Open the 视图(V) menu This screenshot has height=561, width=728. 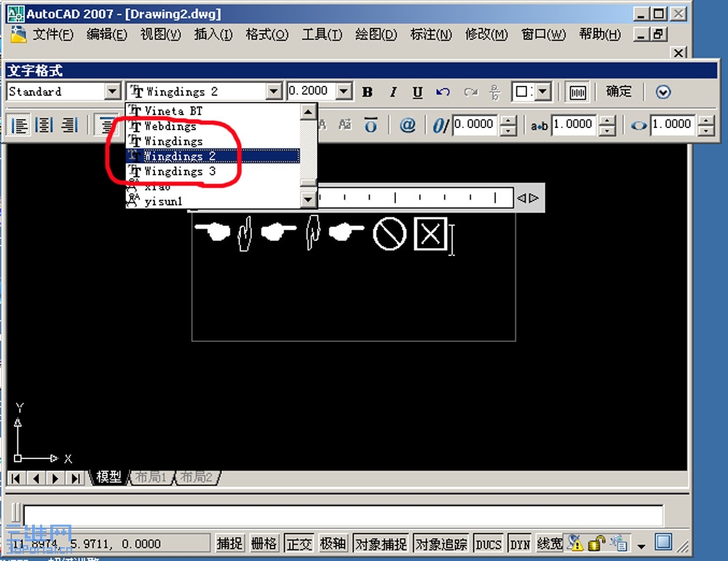coord(161,35)
